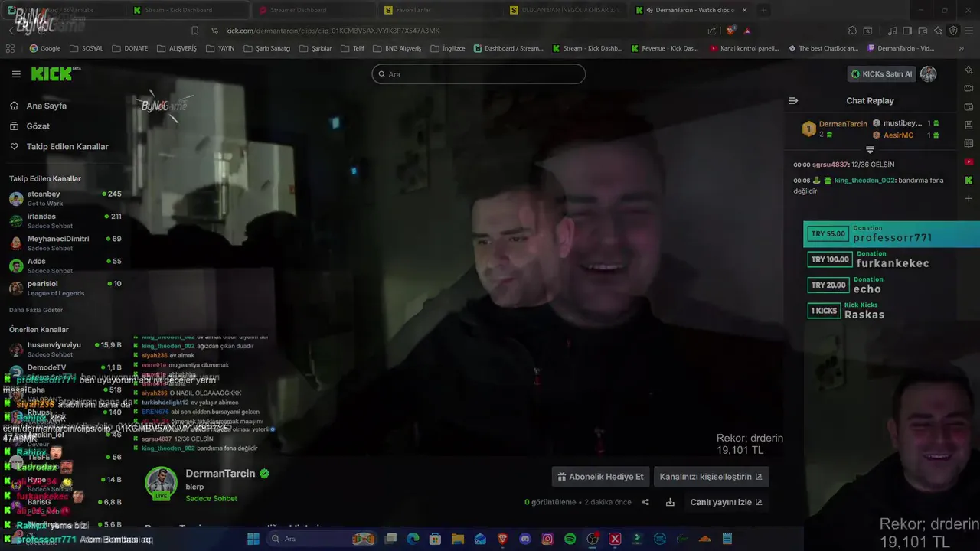Go to Ana Sayfa
Screen dimensions: 980x551
[x=46, y=106]
